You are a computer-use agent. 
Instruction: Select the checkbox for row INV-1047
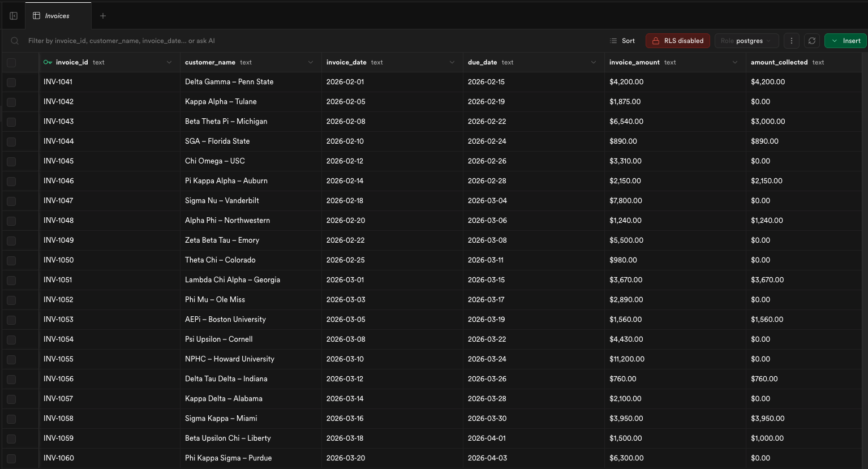pos(11,201)
